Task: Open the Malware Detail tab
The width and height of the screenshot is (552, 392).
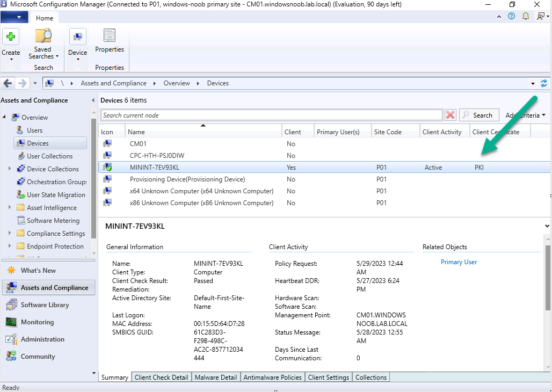Action: pos(216,377)
